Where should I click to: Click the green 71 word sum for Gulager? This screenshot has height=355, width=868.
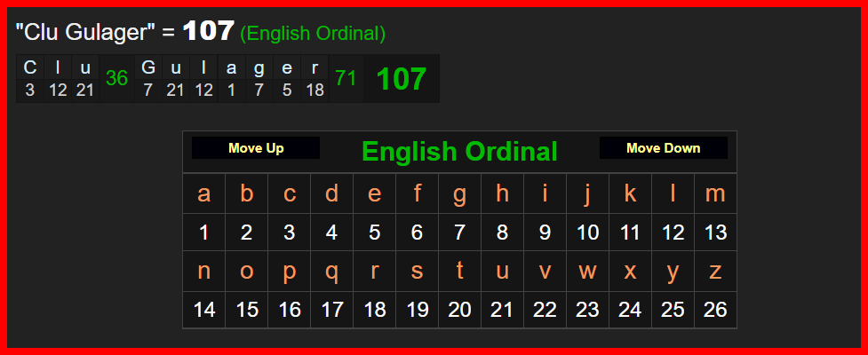coord(346,78)
